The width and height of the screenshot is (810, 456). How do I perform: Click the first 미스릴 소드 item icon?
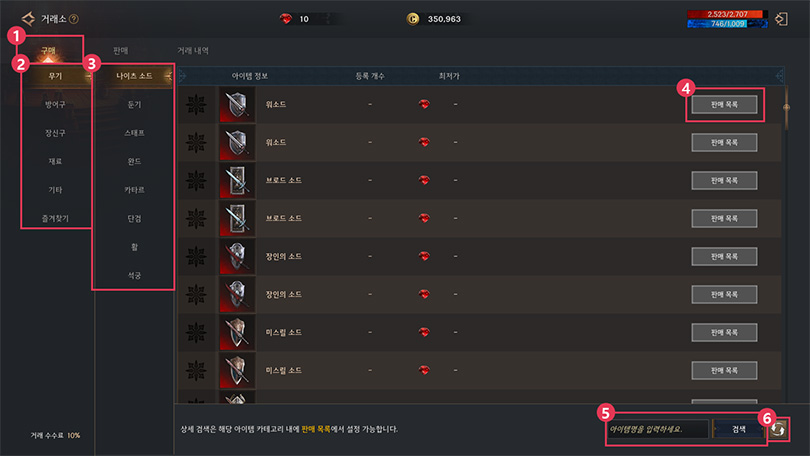point(237,332)
